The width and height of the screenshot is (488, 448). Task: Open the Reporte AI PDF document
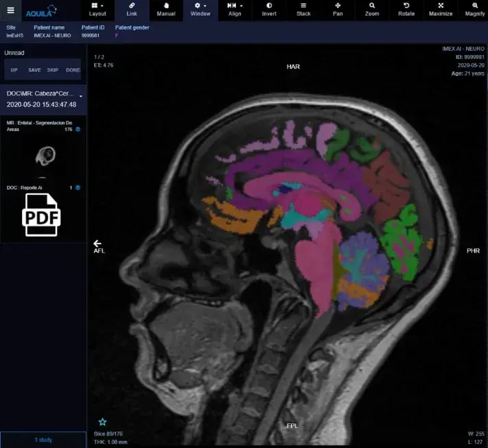(x=43, y=215)
